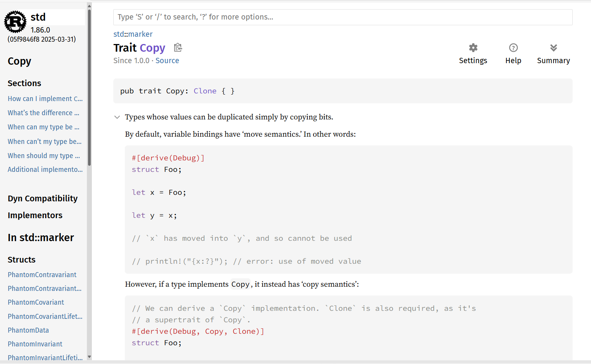
Task: View Source link for Copy trait
Action: tap(167, 60)
